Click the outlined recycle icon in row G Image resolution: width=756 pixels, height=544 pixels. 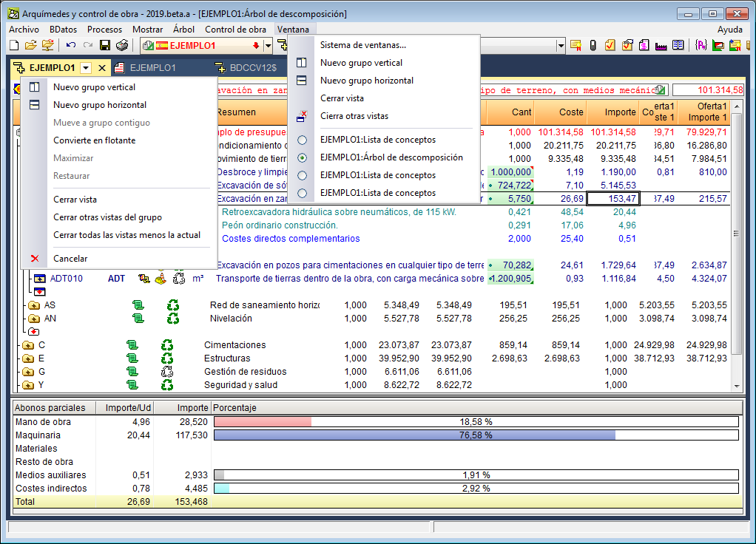point(167,372)
